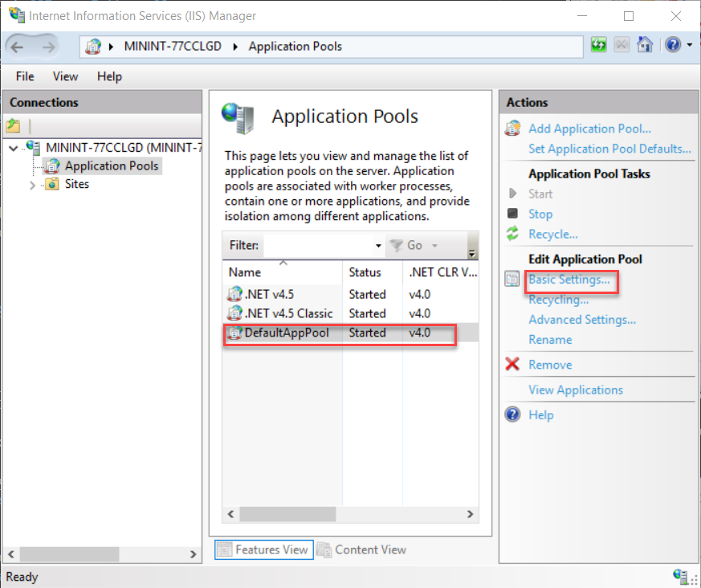
Task: Click Add Application Pool link
Action: (x=589, y=128)
